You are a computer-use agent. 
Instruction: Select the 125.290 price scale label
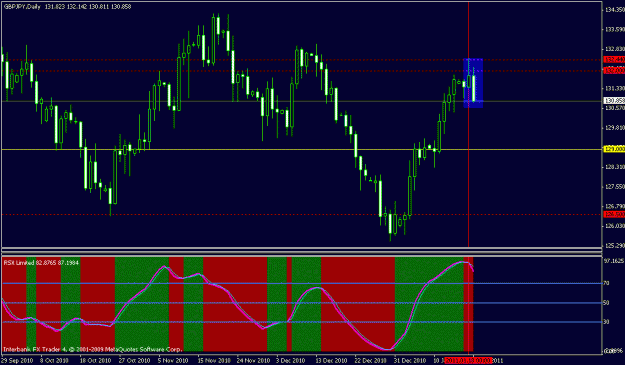tap(614, 246)
